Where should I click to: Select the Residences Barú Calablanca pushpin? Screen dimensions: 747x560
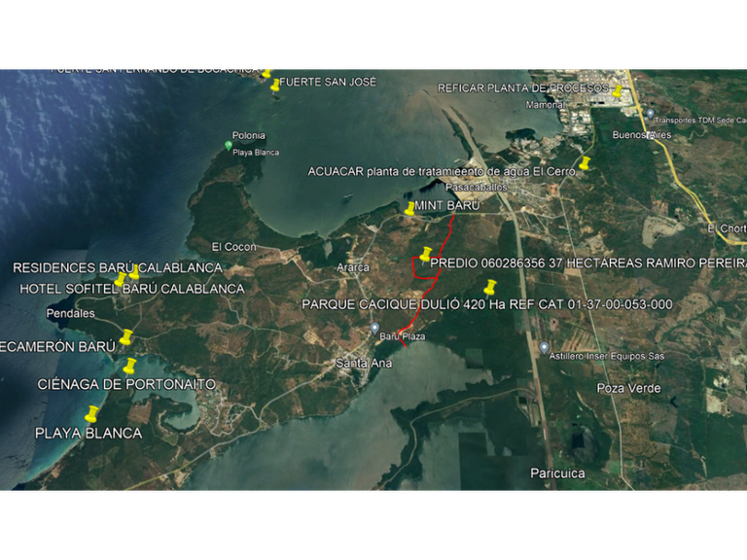coord(134,272)
